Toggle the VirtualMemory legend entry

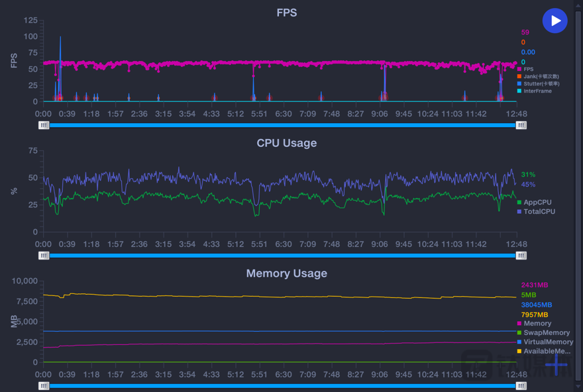click(x=545, y=342)
